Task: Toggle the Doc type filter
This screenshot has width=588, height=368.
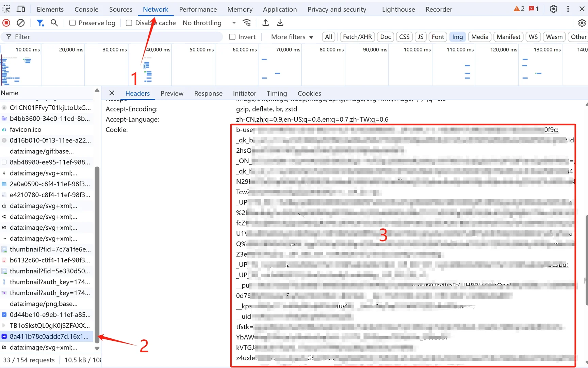Action: pos(386,37)
